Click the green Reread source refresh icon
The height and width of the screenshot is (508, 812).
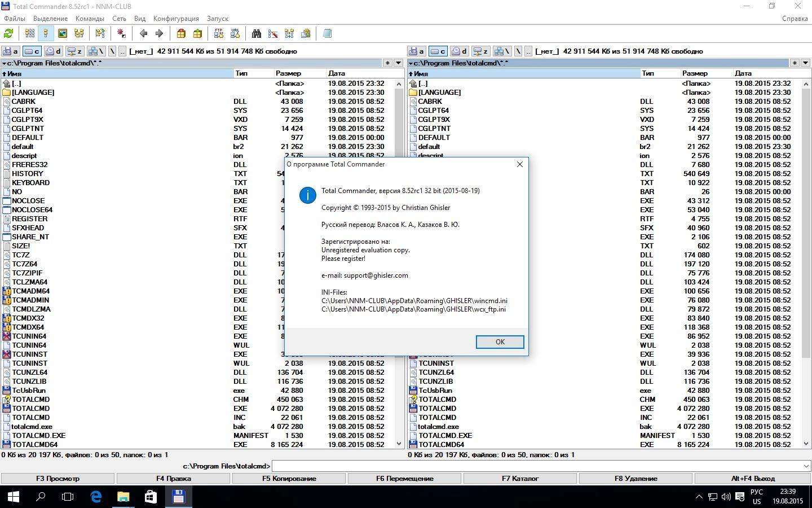pos(8,33)
